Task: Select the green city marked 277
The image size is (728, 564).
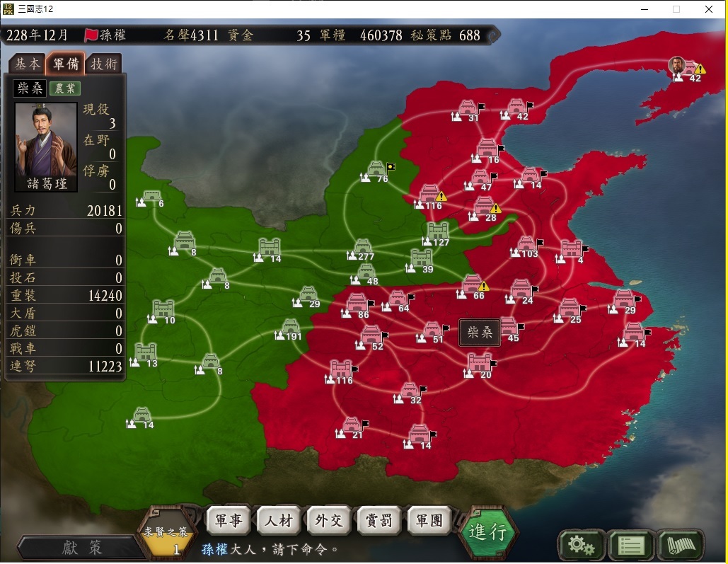Action: (363, 248)
